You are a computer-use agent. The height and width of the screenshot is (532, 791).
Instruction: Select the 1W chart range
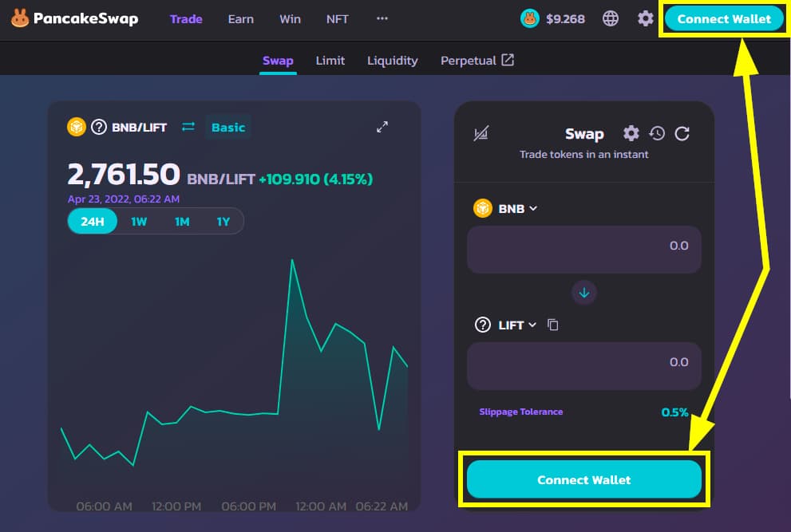pos(139,222)
